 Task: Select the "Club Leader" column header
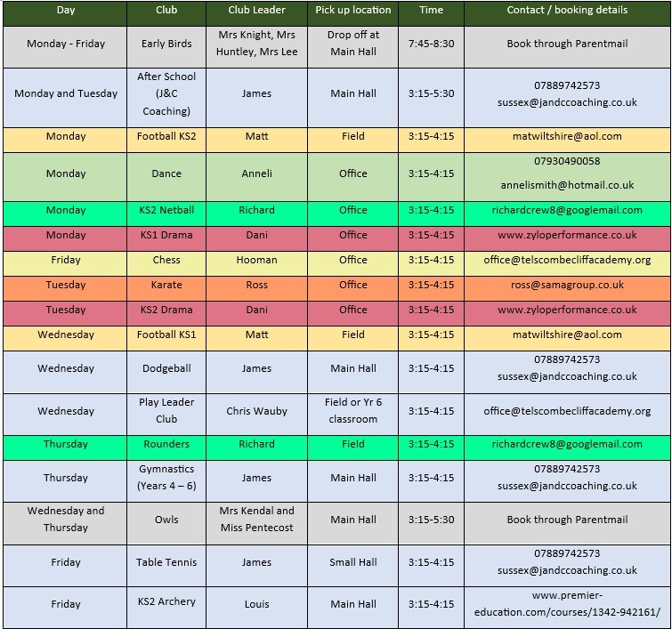pyautogui.click(x=256, y=11)
